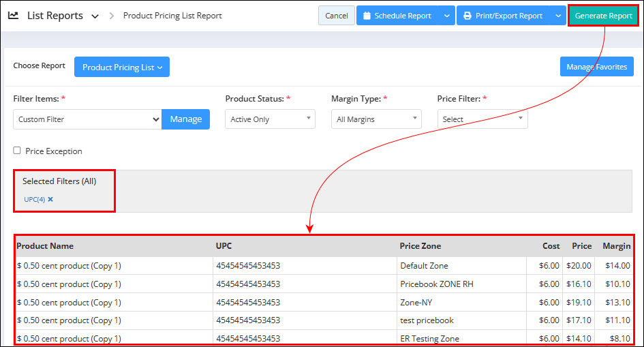Click the Schedule Report calendar icon
Screen dimensions: 644x347
(367, 16)
